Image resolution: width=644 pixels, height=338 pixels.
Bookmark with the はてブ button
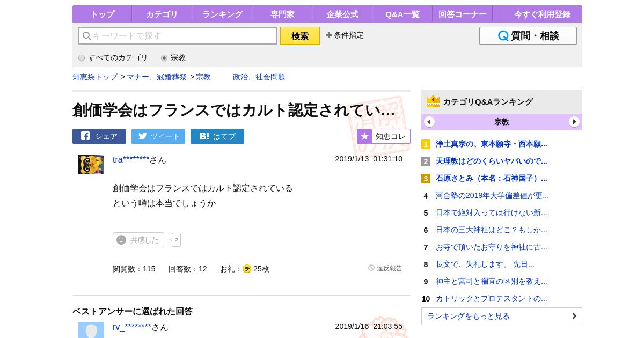[217, 136]
